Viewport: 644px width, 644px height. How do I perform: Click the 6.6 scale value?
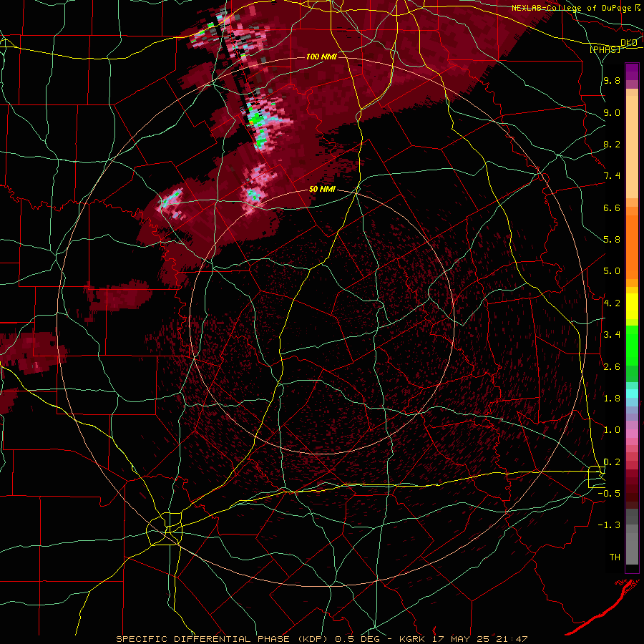[x=612, y=208]
